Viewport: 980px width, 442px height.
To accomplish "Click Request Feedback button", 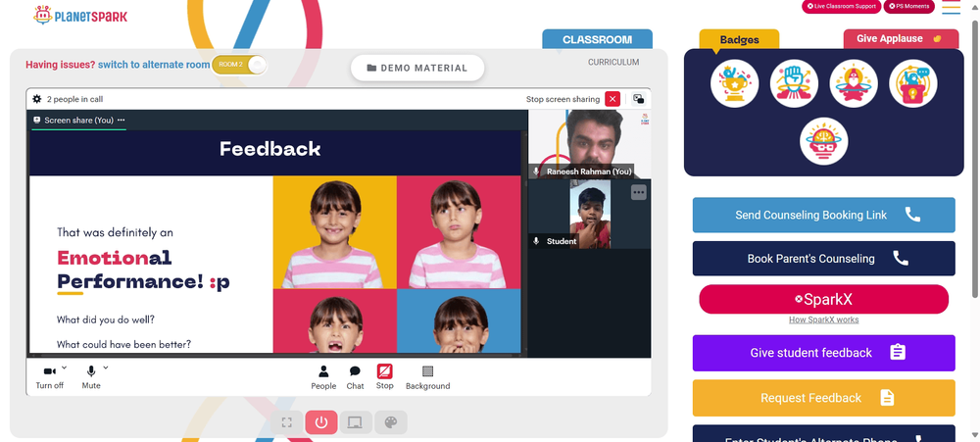I will click(824, 398).
